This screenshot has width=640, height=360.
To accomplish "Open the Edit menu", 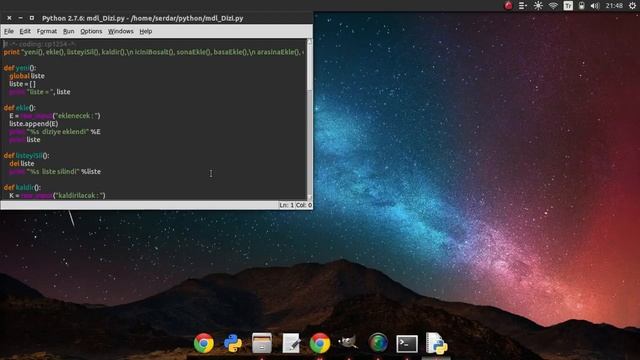I will pyautogui.click(x=25, y=31).
